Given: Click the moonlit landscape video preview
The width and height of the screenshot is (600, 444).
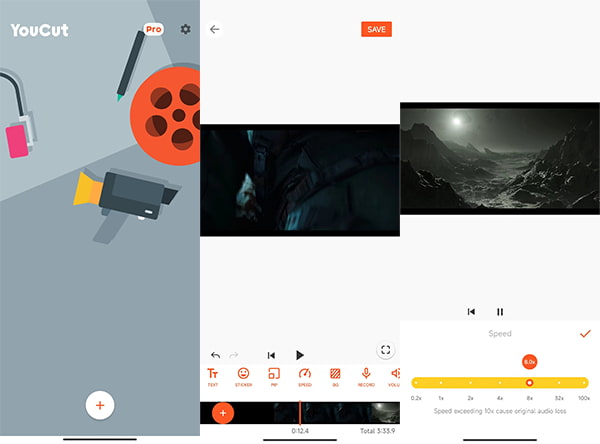Looking at the screenshot, I should [x=500, y=158].
